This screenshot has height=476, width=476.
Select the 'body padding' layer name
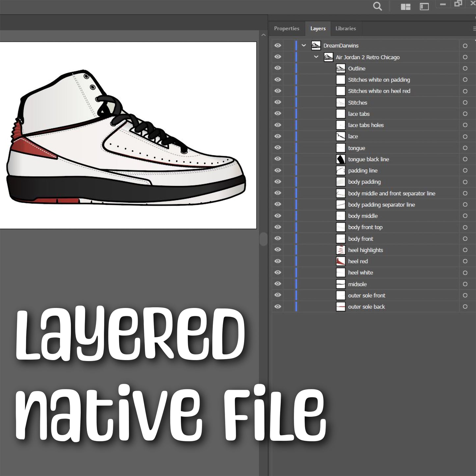[x=364, y=182]
